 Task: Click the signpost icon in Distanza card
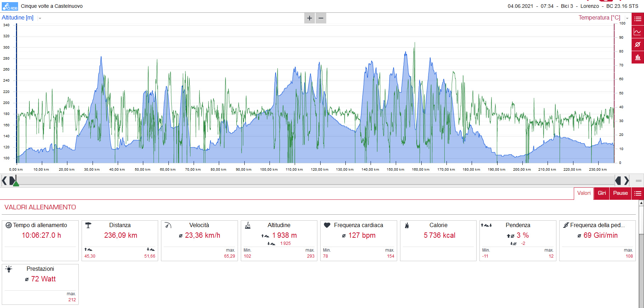tap(88, 225)
